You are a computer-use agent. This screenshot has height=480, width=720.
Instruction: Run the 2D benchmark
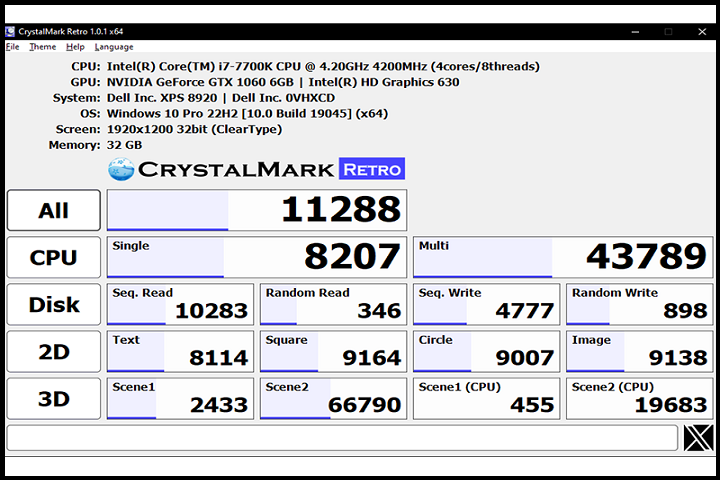[x=54, y=352]
